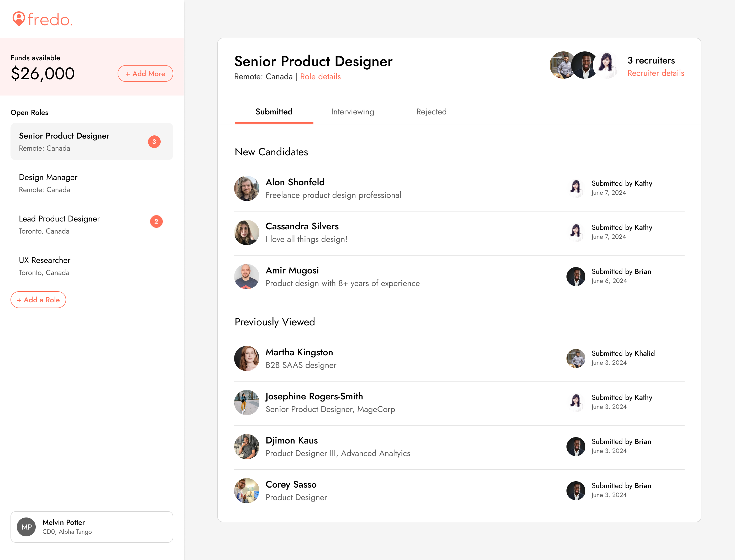Open candidate Cassandra Silvers' name
Screen dimensions: 735x560
[302, 226]
